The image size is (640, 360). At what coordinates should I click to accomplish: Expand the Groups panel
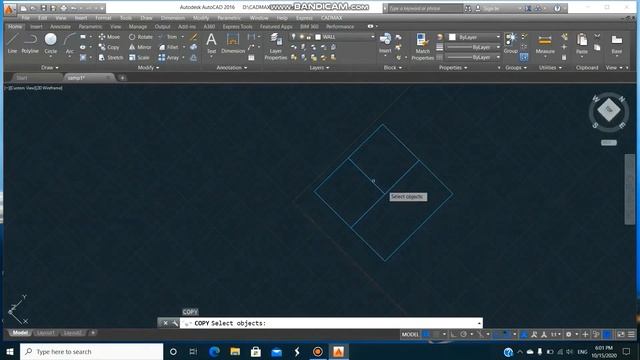(516, 67)
